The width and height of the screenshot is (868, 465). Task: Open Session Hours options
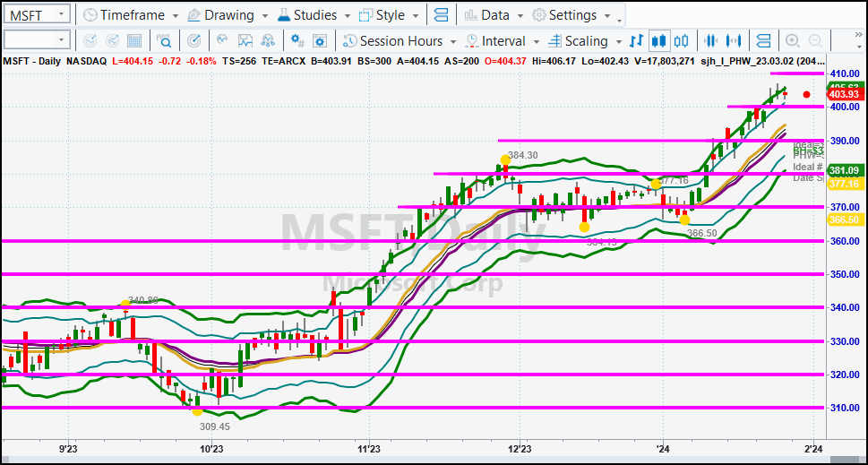[400, 41]
